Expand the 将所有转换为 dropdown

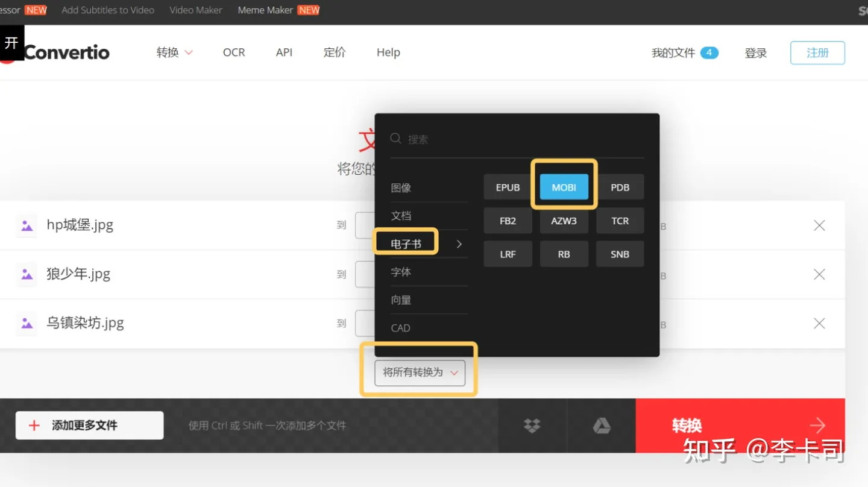click(420, 372)
